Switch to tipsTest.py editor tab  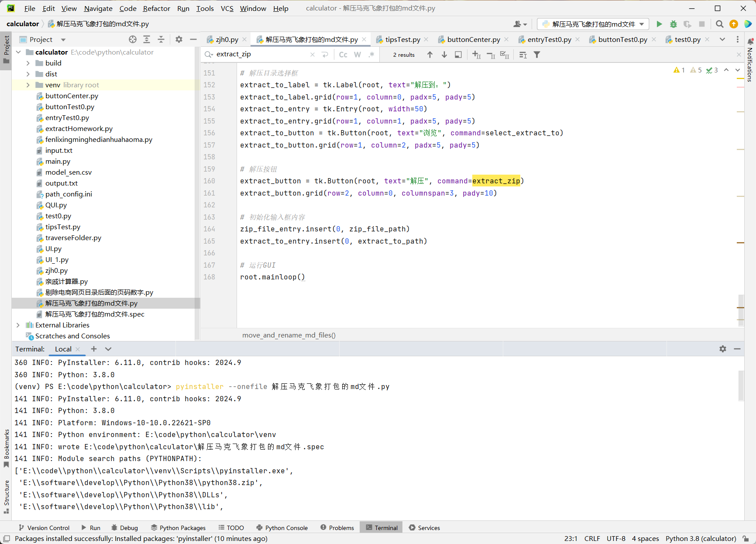click(x=402, y=39)
